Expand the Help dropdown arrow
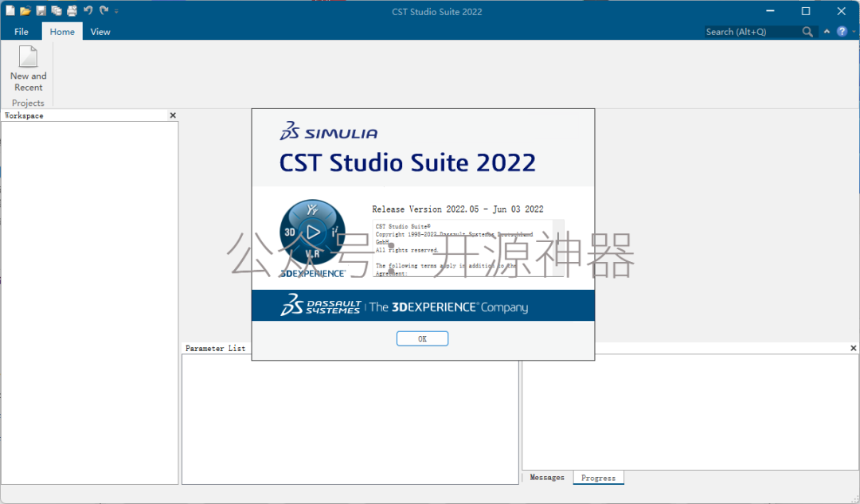The image size is (860, 504). (854, 32)
